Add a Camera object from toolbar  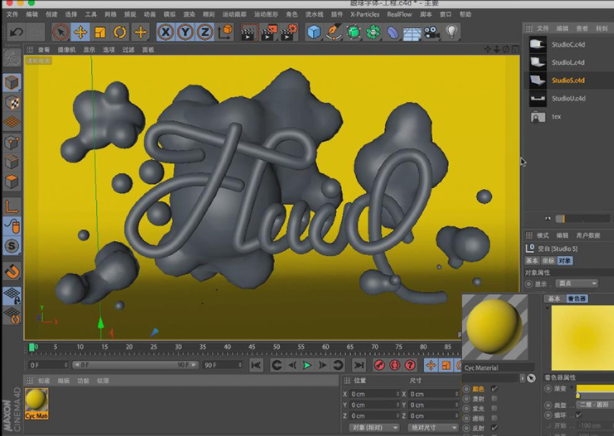pyautogui.click(x=432, y=32)
